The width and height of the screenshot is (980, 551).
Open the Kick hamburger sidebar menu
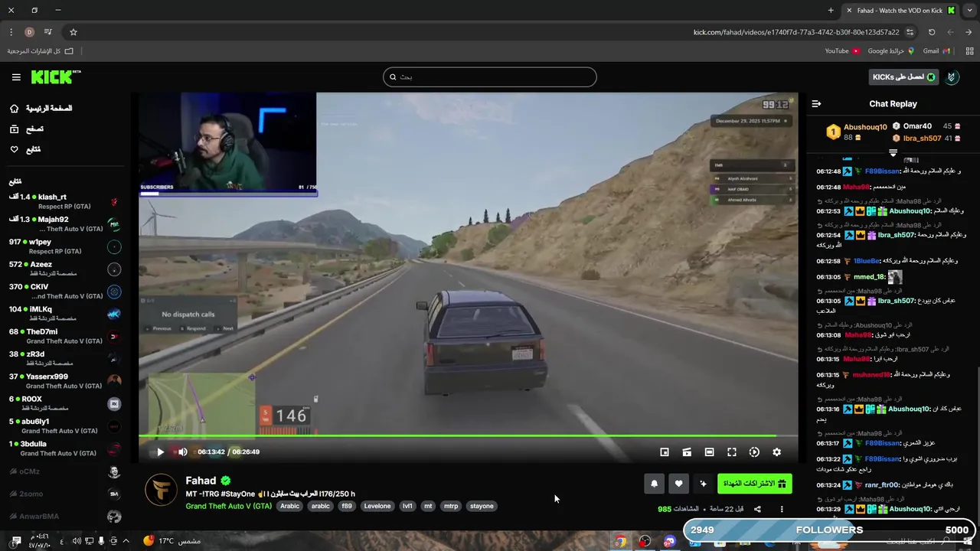tap(16, 77)
